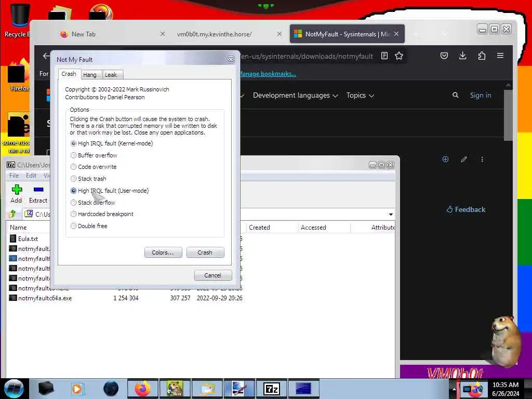Click the browser page vertical scrollbar
Image resolution: width=532 pixels, height=399 pixels.
point(508,115)
